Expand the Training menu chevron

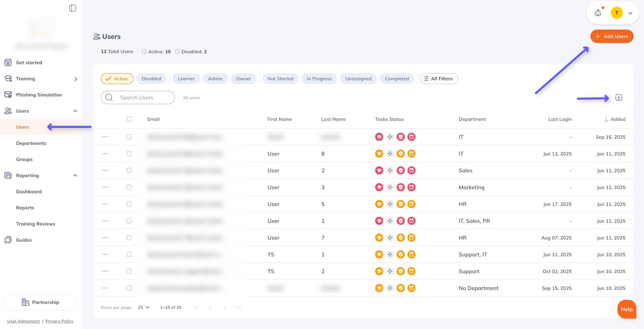(76, 79)
